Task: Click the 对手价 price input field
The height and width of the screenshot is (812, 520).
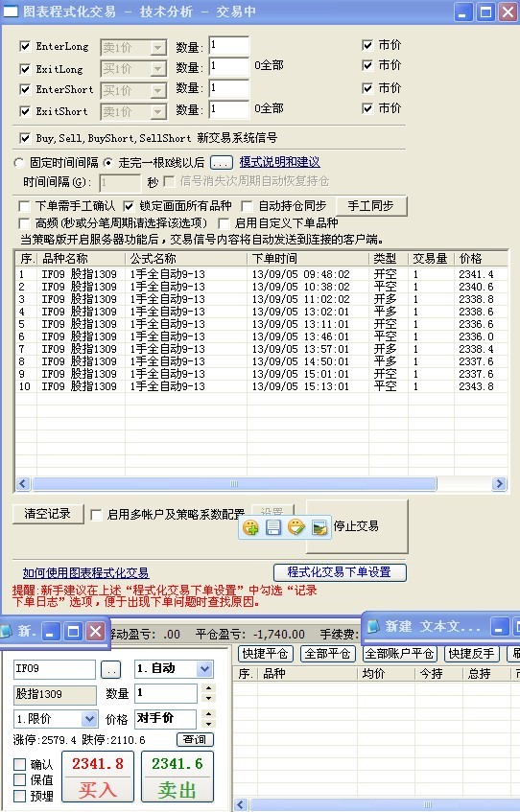Action: 165,719
